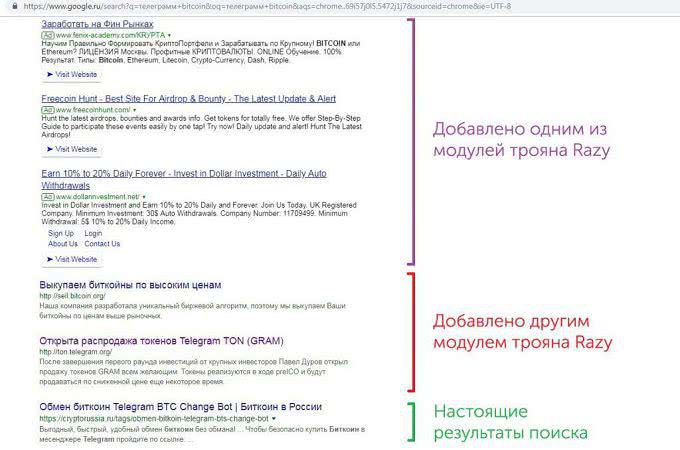Open 'Обмен биткоин Telegram BTC Change Bot' result
Image resolution: width=680 pixels, height=450 pixels.
pos(180,407)
